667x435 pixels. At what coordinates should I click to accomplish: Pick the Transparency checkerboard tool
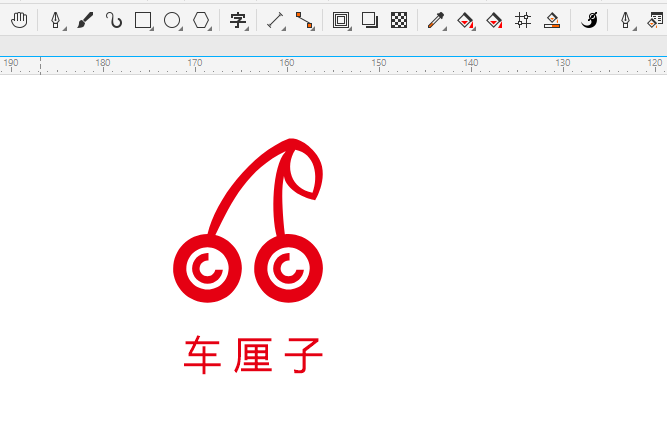tap(399, 20)
